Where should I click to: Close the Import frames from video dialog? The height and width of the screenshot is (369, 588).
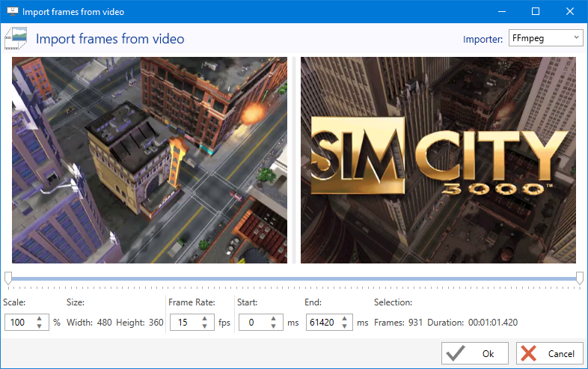click(x=569, y=11)
